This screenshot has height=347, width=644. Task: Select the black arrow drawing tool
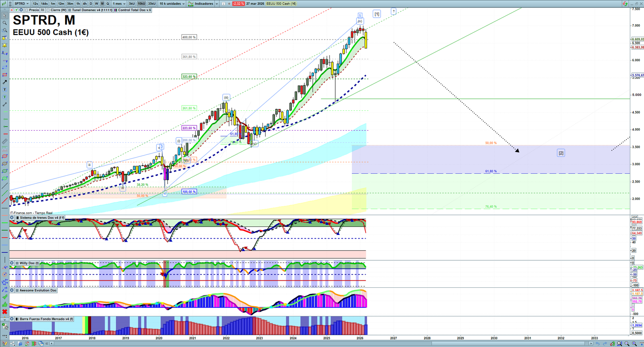pos(4,82)
